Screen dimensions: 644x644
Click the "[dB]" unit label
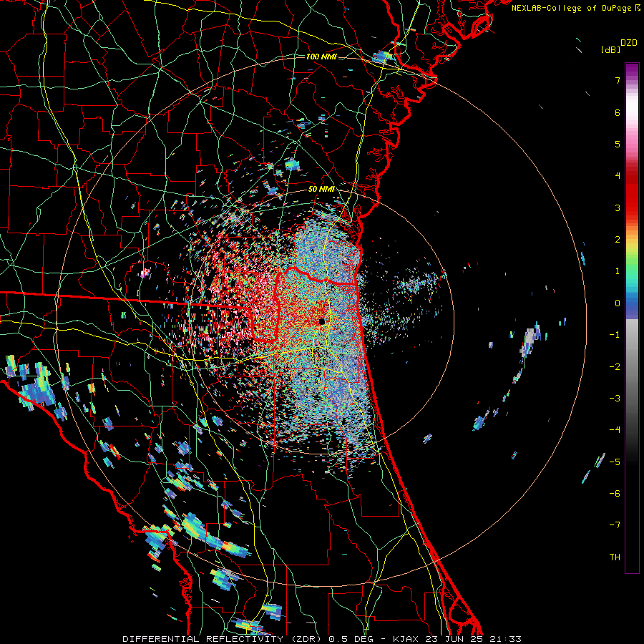[610, 49]
